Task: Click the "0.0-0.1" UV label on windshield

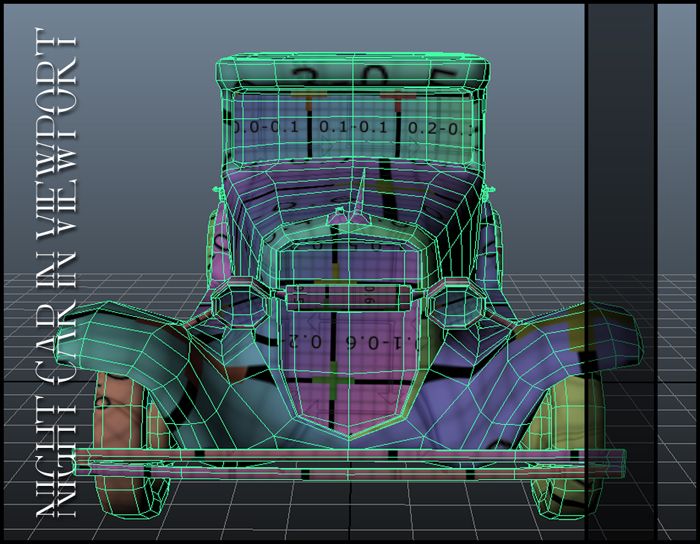Action: coord(266,127)
